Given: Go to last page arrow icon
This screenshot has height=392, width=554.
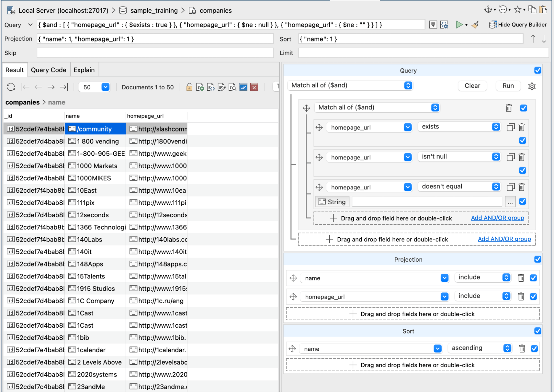Looking at the screenshot, I should [x=64, y=87].
